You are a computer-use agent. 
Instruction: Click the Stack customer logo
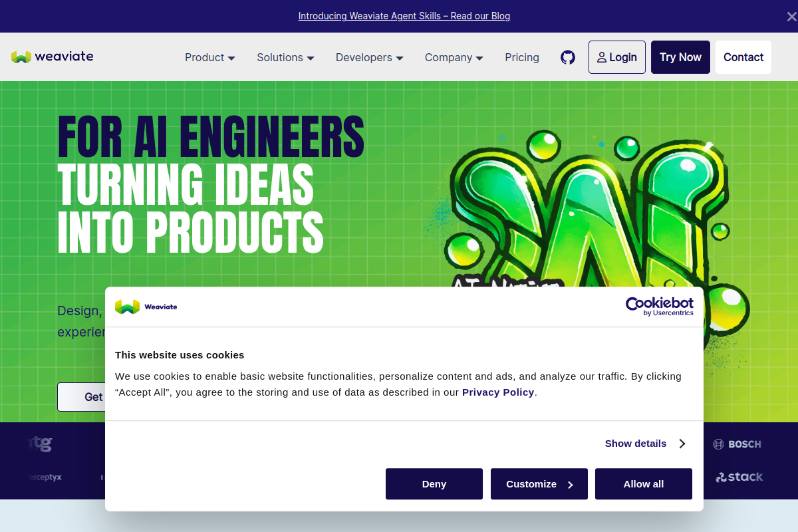(x=739, y=477)
